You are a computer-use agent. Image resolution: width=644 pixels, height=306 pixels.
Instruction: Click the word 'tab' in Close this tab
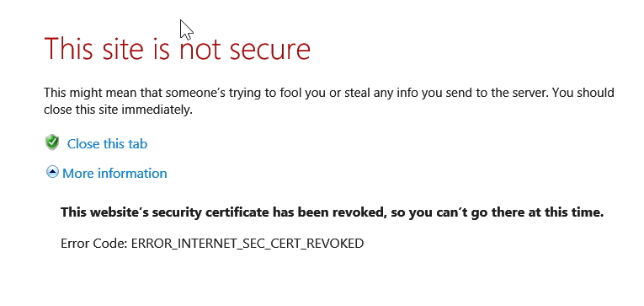[137, 144]
